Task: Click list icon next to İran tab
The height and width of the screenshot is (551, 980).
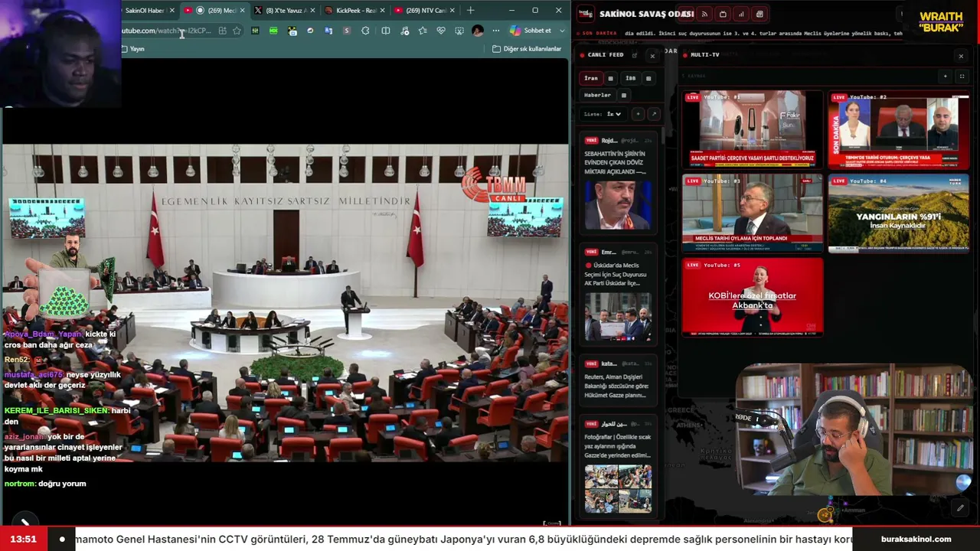Action: [610, 78]
